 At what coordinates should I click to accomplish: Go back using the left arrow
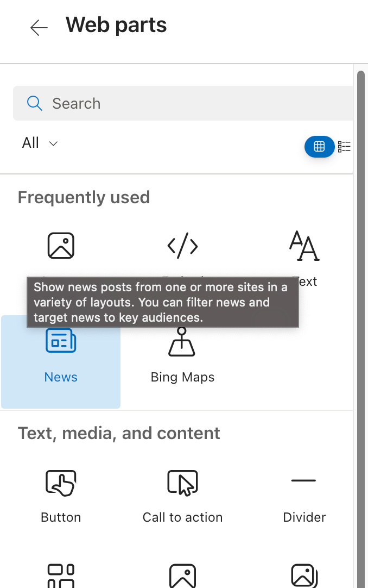(x=39, y=28)
